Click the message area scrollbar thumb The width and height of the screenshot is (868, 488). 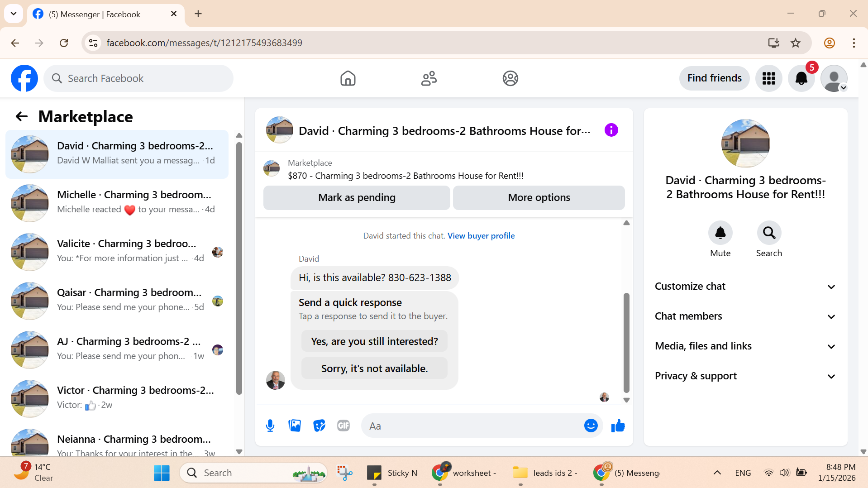click(x=626, y=343)
